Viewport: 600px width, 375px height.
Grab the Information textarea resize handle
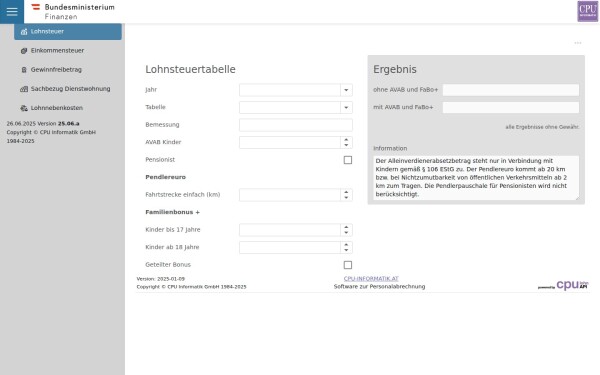coord(577,198)
